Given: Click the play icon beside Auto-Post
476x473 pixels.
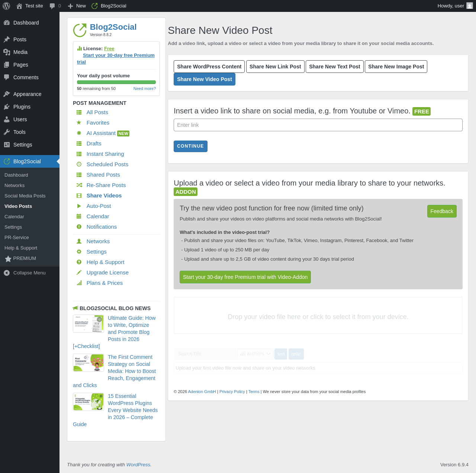Looking at the screenshot, I should click(79, 206).
